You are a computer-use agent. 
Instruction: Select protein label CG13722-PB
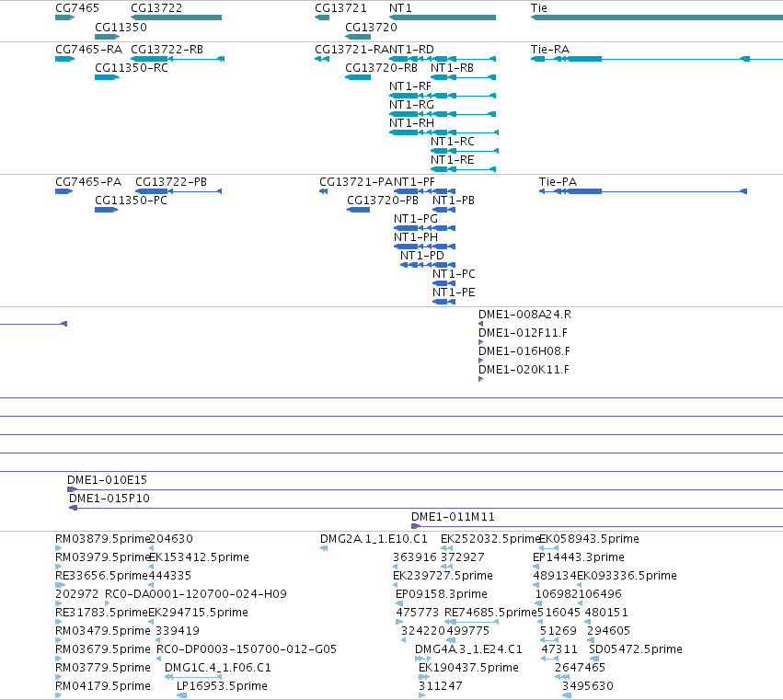[171, 182]
